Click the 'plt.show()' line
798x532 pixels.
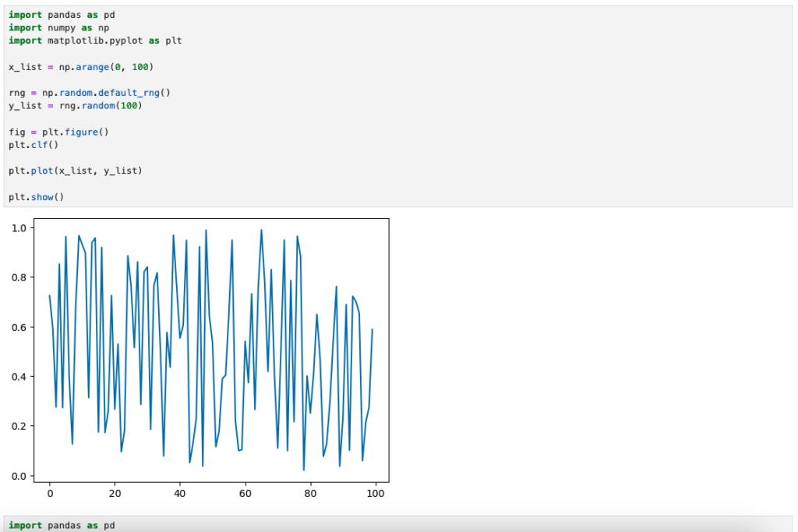click(x=36, y=197)
